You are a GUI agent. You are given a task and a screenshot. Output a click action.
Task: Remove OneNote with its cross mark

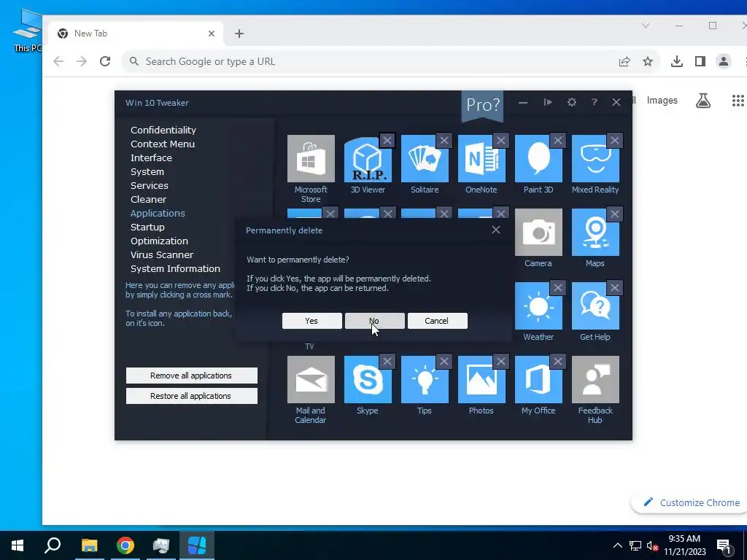coord(500,141)
